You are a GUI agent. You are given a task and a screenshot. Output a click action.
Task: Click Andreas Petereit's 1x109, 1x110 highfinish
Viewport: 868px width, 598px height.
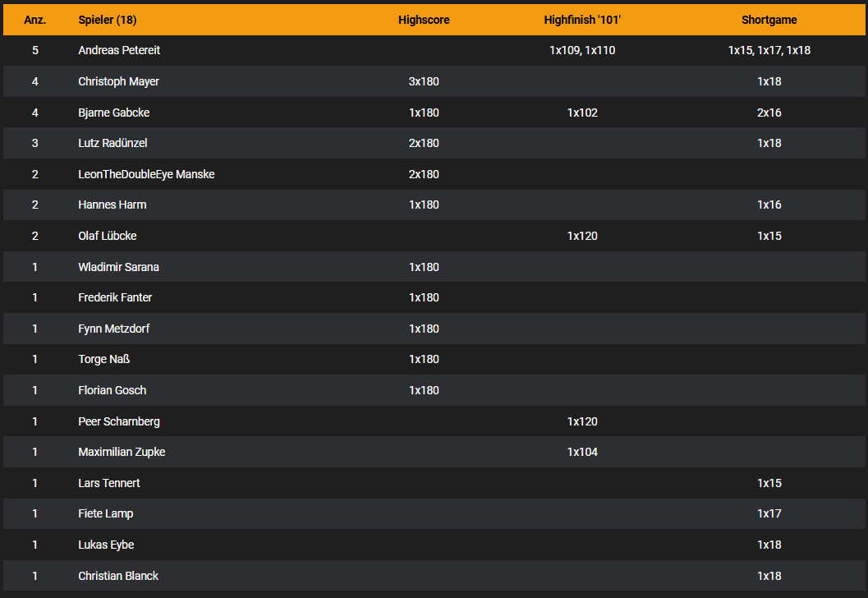click(x=581, y=50)
